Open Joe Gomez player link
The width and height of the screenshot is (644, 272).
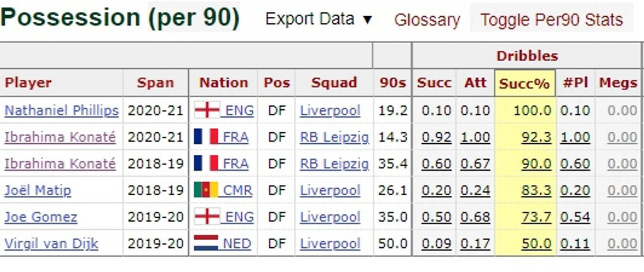point(41,217)
